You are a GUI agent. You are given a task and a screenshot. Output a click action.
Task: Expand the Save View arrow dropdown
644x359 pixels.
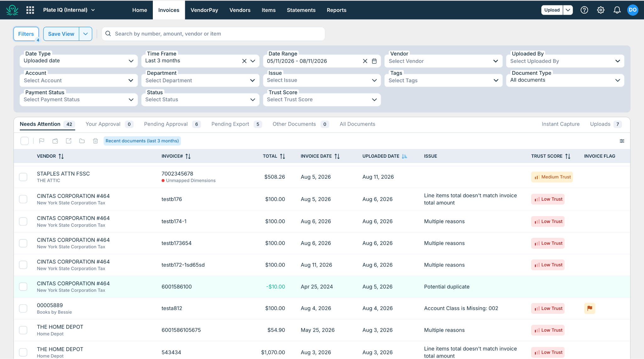click(86, 34)
